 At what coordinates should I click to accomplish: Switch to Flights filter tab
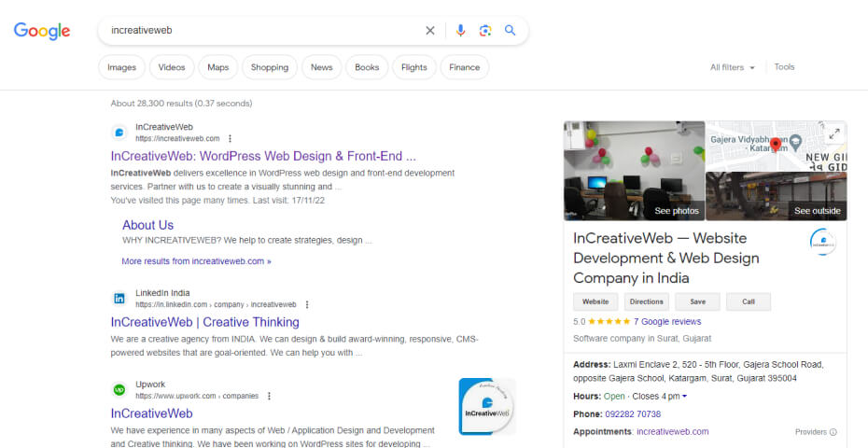(414, 67)
